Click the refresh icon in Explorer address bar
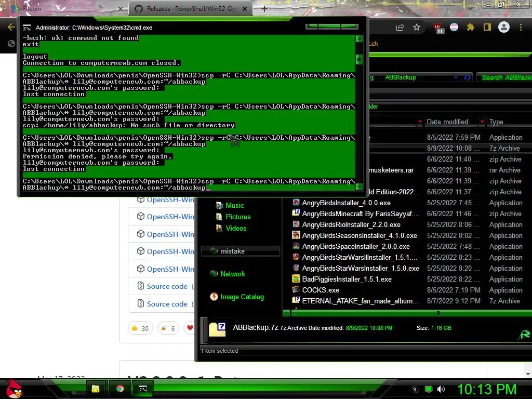This screenshot has width=532, height=399. pyautogui.click(x=467, y=78)
